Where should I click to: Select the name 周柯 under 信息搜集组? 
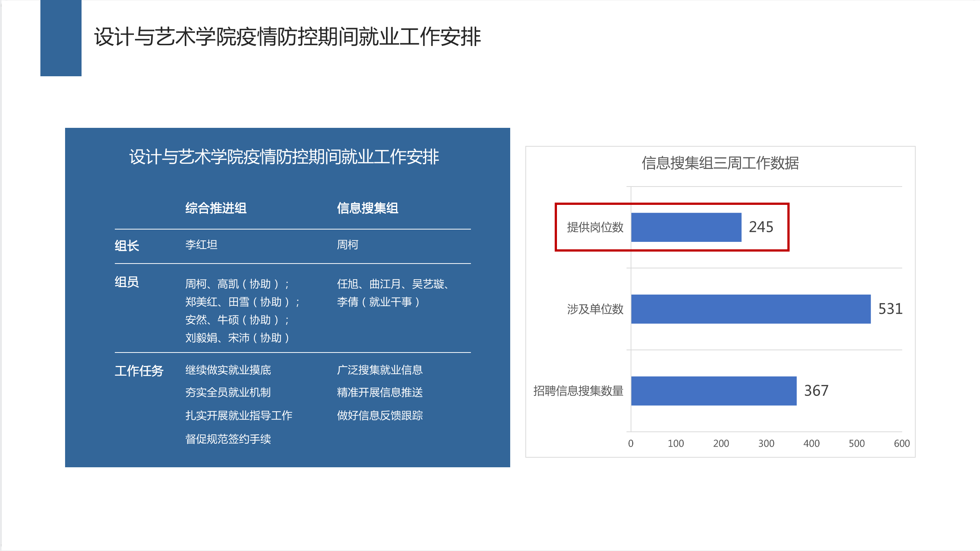(347, 244)
